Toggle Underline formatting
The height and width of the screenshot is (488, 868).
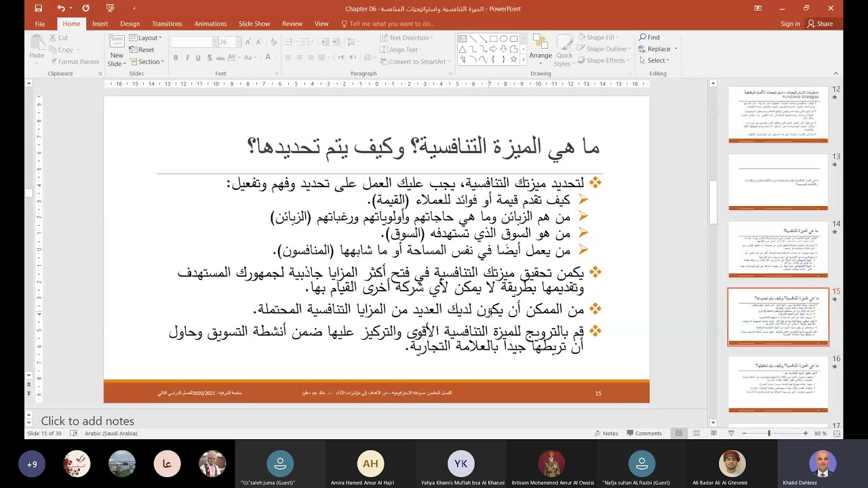pos(198,58)
